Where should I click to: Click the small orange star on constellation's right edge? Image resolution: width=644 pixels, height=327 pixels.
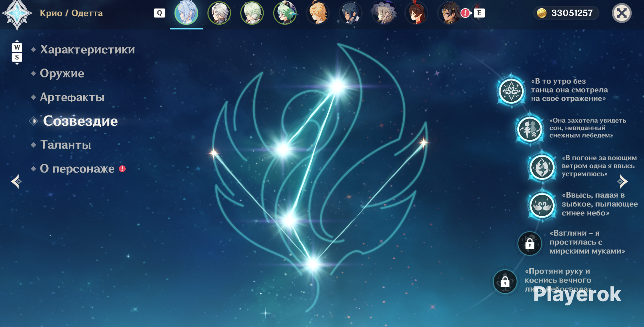[424, 142]
